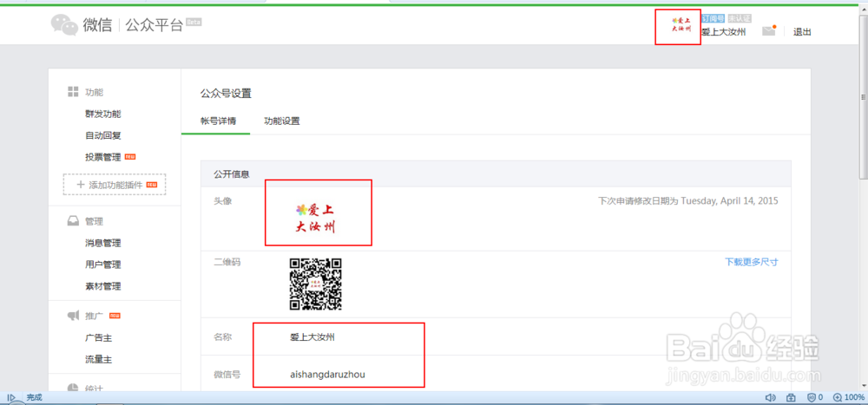The width and height of the screenshot is (868, 405).
Task: Click the 爱上大汝州 account name in header
Action: (723, 32)
